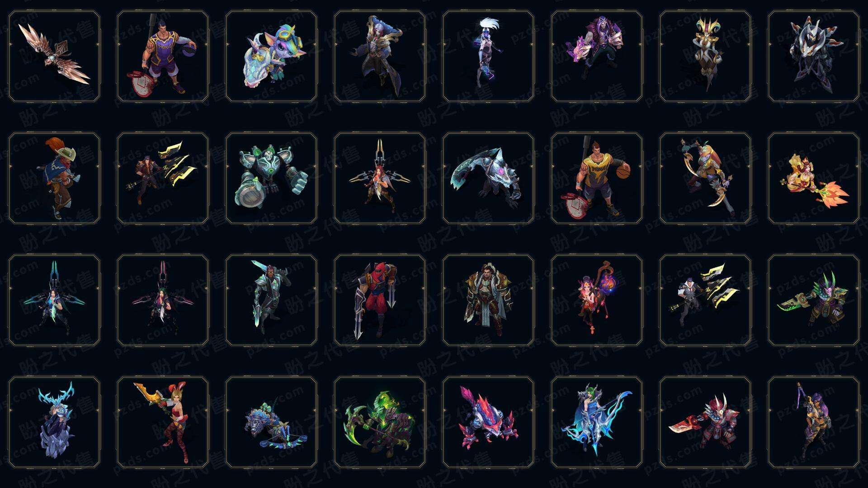Open the cowboy hat gunslinger skin
This screenshot has height=488, width=868.
[54, 178]
